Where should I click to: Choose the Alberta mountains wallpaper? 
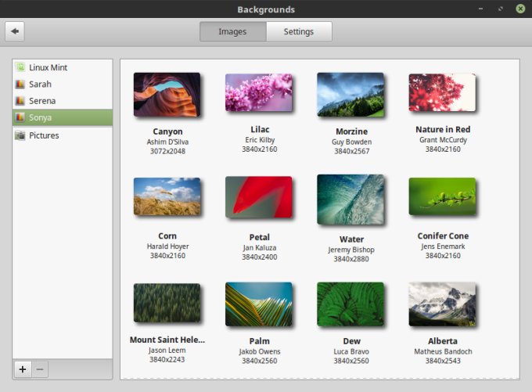point(442,304)
